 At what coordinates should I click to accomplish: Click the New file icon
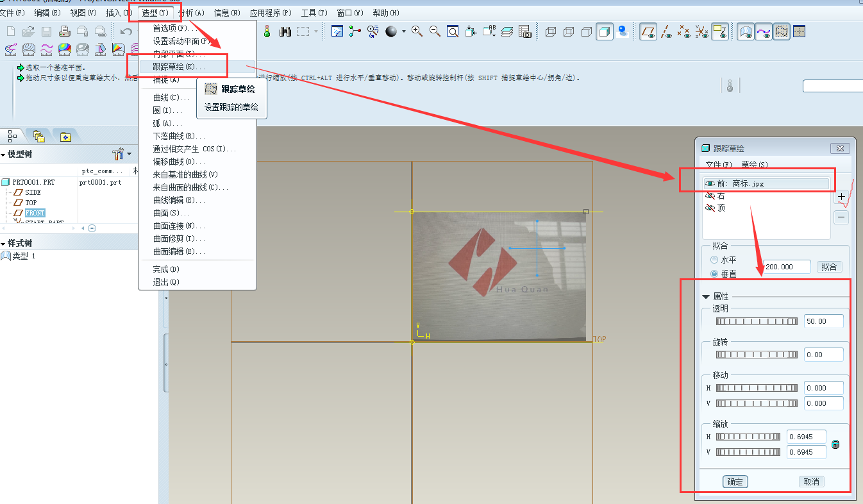(11, 31)
